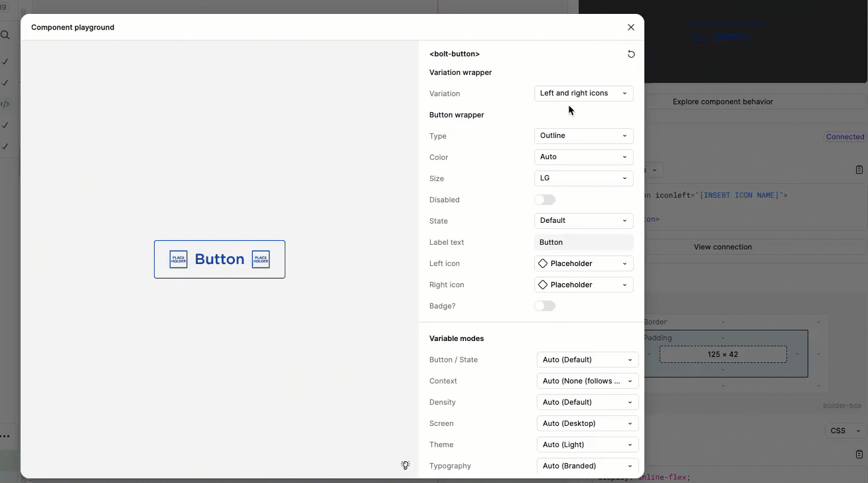Open the Typography Auto (Branded) dropdown
Screen dimensions: 868x483
(x=588, y=466)
